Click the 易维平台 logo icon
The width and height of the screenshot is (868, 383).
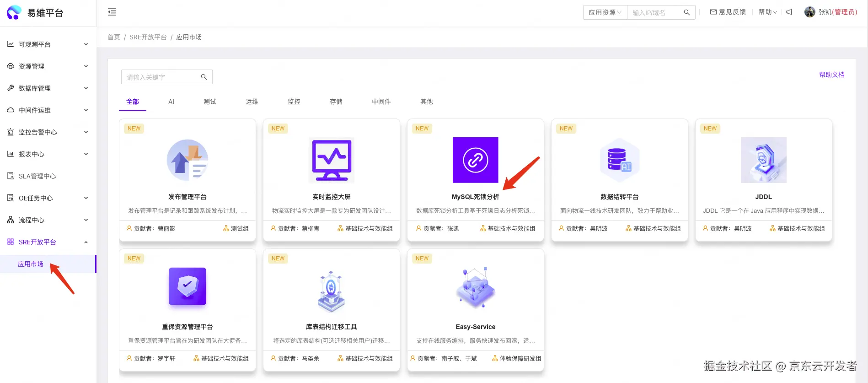click(14, 12)
